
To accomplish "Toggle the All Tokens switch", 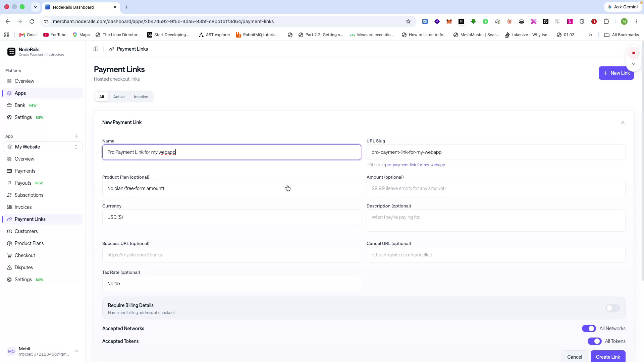I will click(594, 341).
